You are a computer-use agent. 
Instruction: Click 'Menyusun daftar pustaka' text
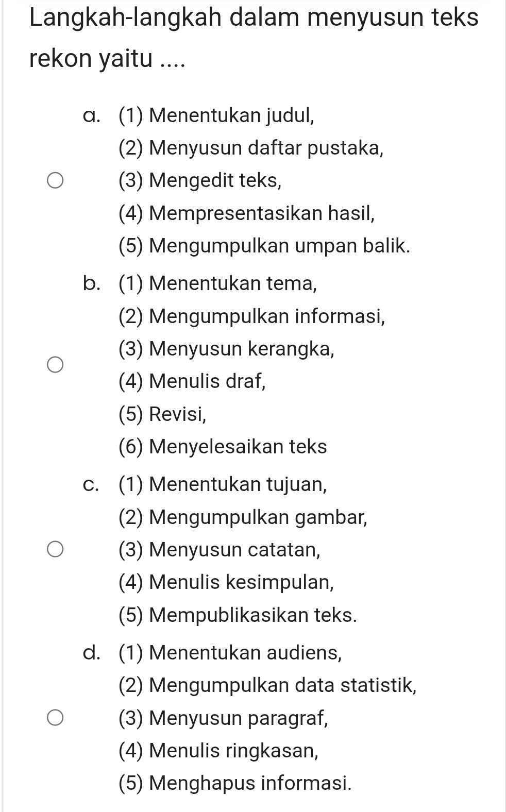pos(250,148)
